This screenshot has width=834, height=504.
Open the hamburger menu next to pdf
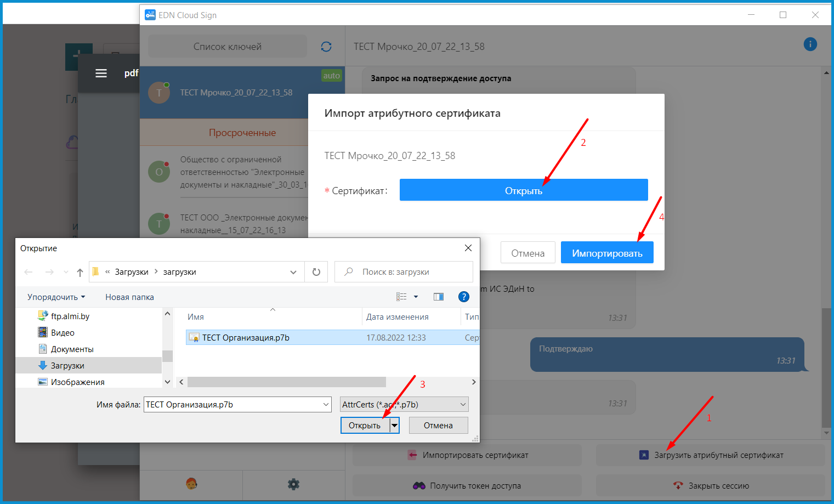(x=101, y=73)
